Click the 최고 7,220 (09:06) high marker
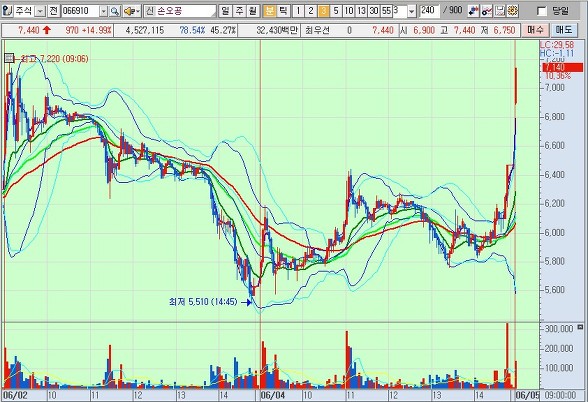Viewport: 588px width, 402px height. 55,59
